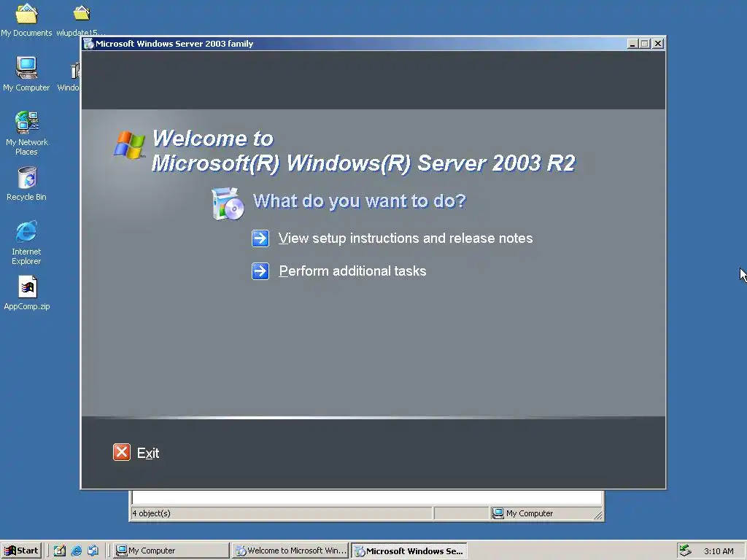
Task: Switch to Welcome to Microsoft Win... taskbar button
Action: (291, 551)
